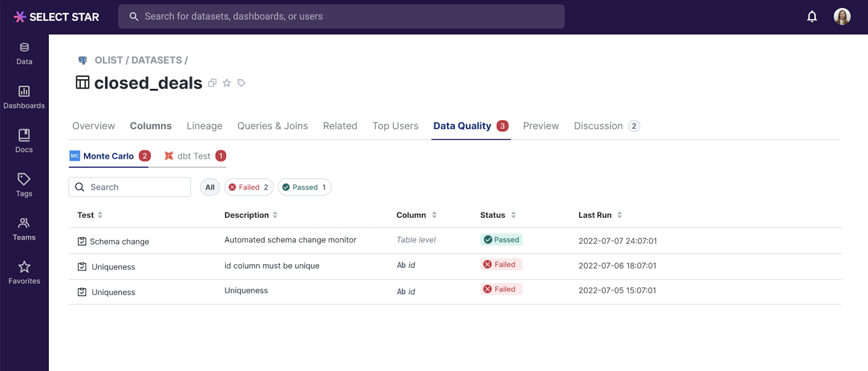Filter tests by Passed status

click(x=304, y=187)
